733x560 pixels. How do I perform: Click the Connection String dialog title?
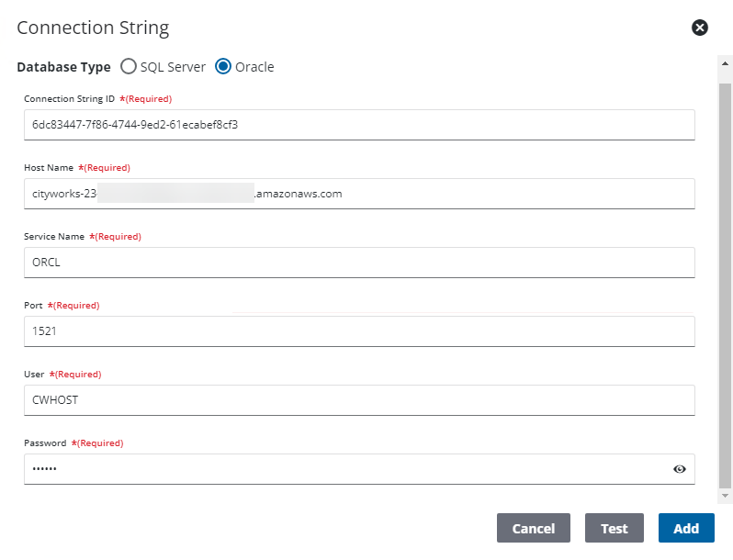coord(93,28)
